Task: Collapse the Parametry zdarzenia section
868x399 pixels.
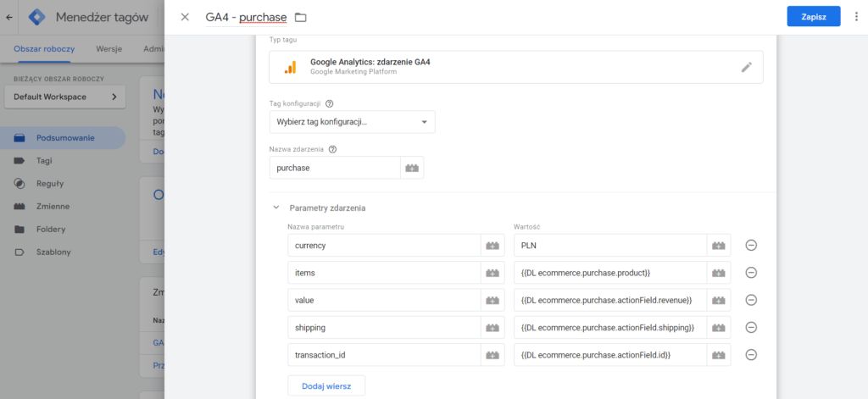Action: (x=275, y=208)
